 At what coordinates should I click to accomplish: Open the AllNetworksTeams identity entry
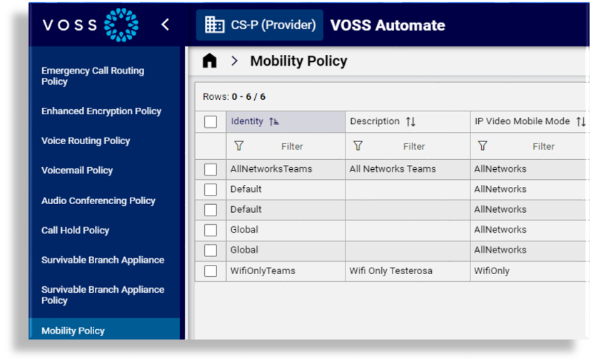click(271, 169)
